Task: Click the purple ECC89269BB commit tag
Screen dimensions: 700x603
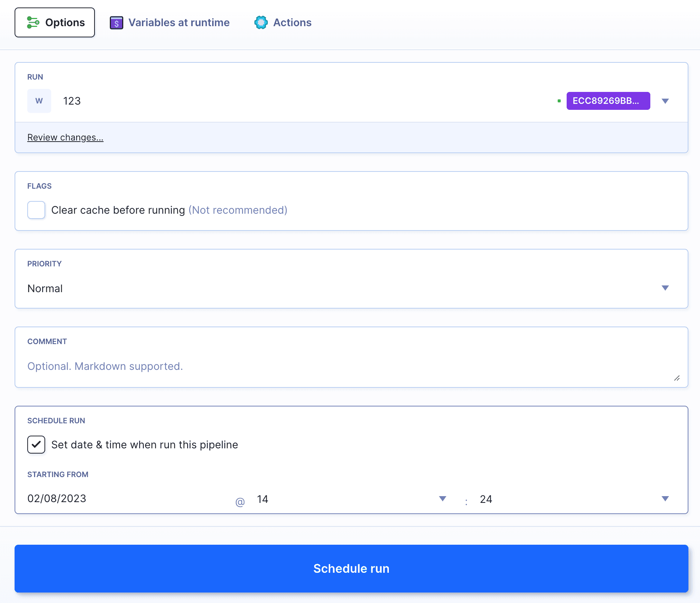Action: point(608,101)
